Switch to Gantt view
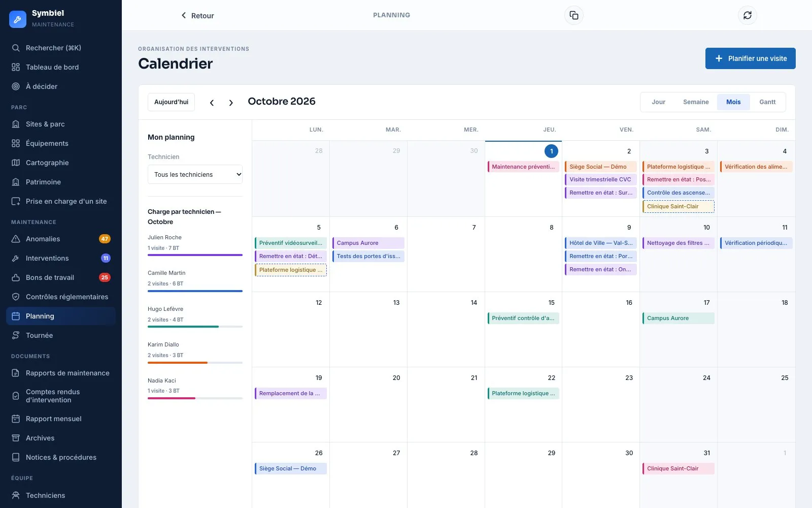Viewport: 812px width, 508px height. (x=767, y=102)
